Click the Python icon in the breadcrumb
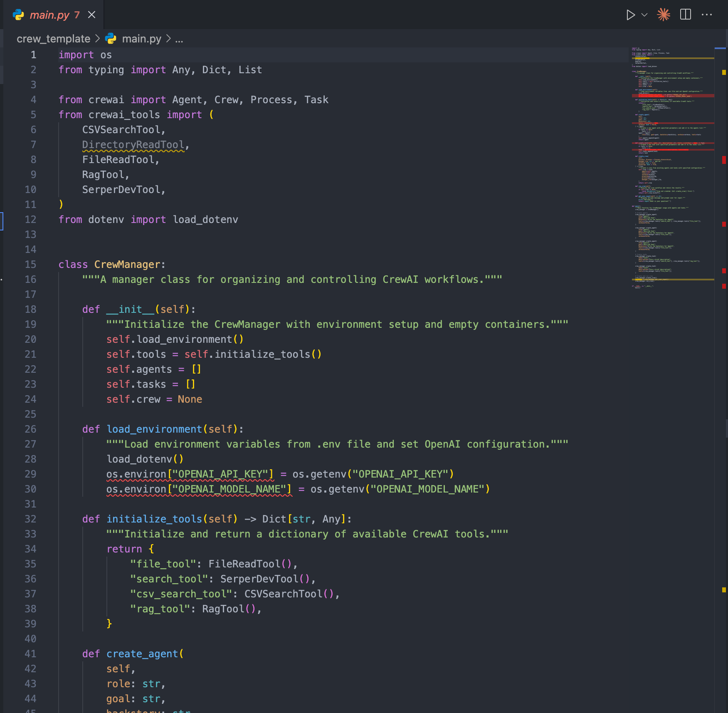This screenshot has width=728, height=713. pos(111,39)
